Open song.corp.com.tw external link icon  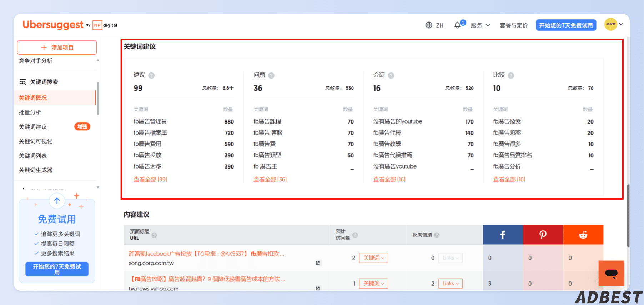(x=318, y=263)
